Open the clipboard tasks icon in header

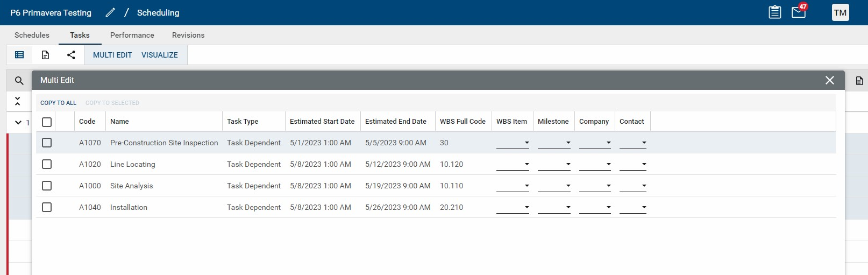pos(774,12)
